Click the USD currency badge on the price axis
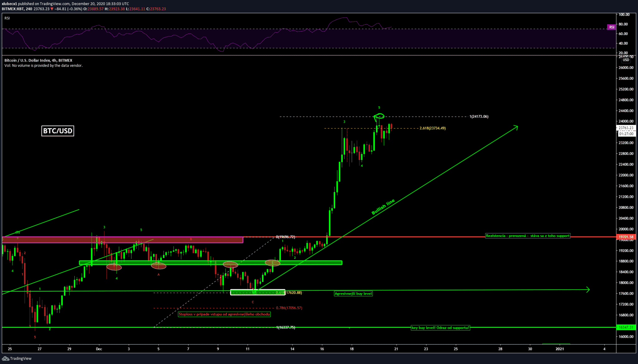The image size is (638, 364). 626,60
